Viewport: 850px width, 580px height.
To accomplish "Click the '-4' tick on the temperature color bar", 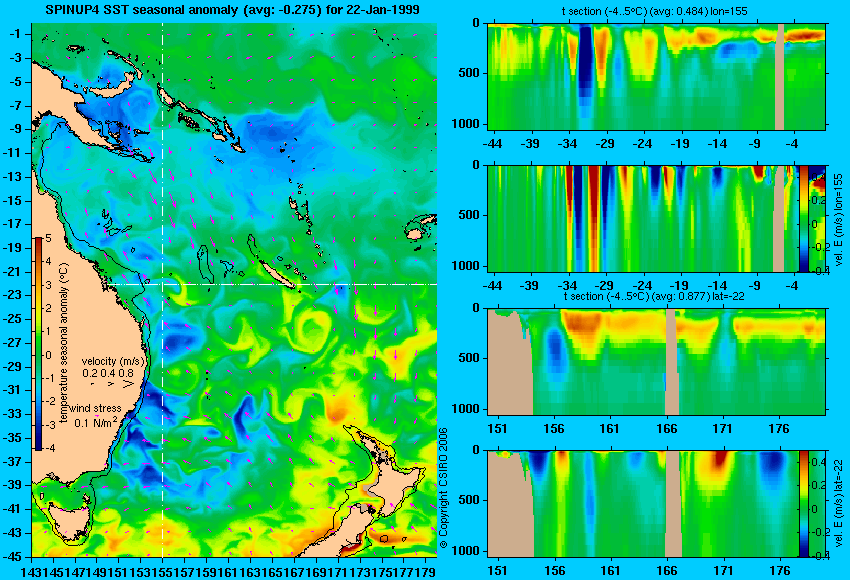I will point(49,448).
